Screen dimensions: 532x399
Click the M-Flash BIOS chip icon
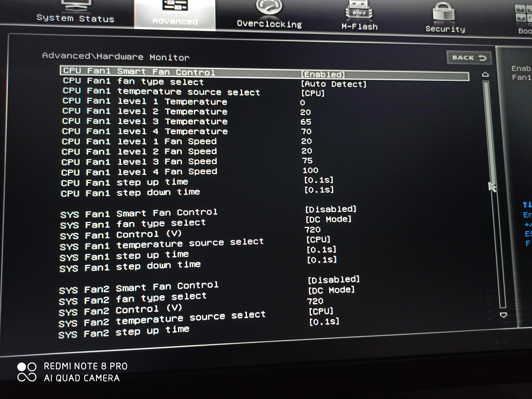click(x=359, y=11)
